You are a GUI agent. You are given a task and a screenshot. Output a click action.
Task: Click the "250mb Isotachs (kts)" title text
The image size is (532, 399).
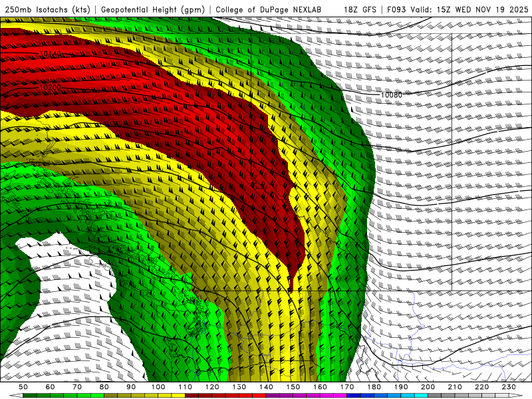coord(47,9)
